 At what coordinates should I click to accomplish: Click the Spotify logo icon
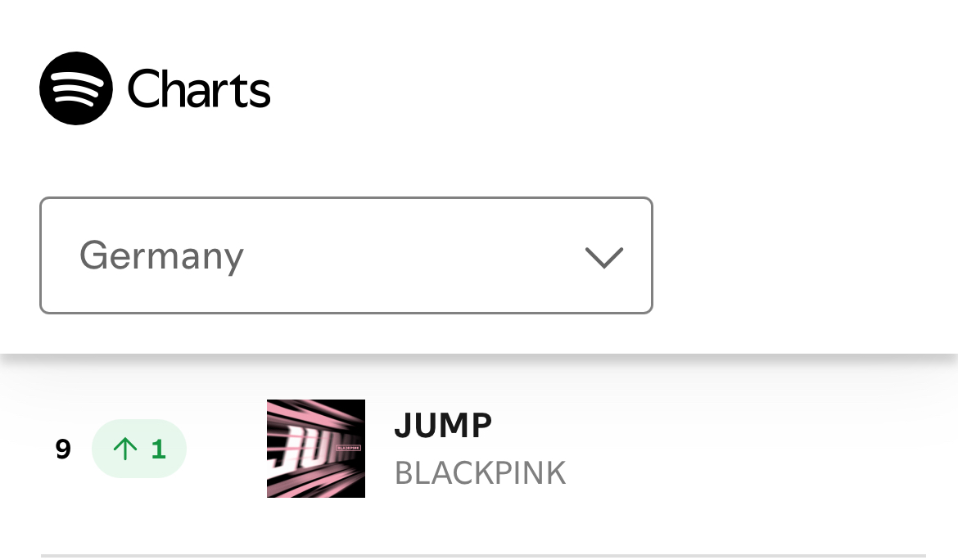(76, 88)
